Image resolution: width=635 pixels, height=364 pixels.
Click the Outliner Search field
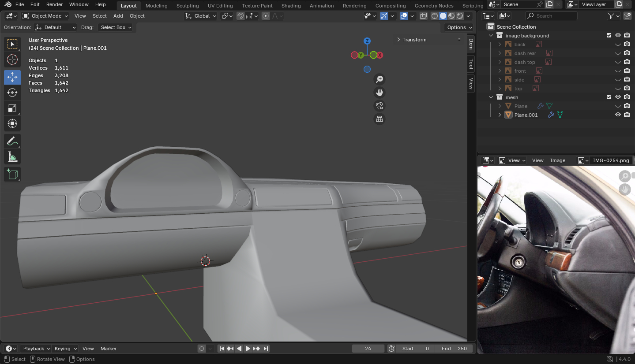coord(552,16)
